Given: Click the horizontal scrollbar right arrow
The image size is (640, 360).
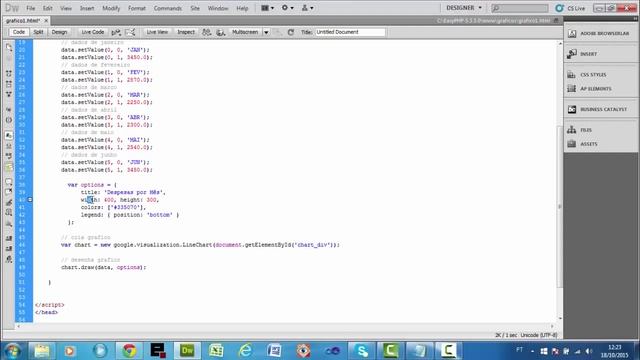Looking at the screenshot, I should (552, 326).
